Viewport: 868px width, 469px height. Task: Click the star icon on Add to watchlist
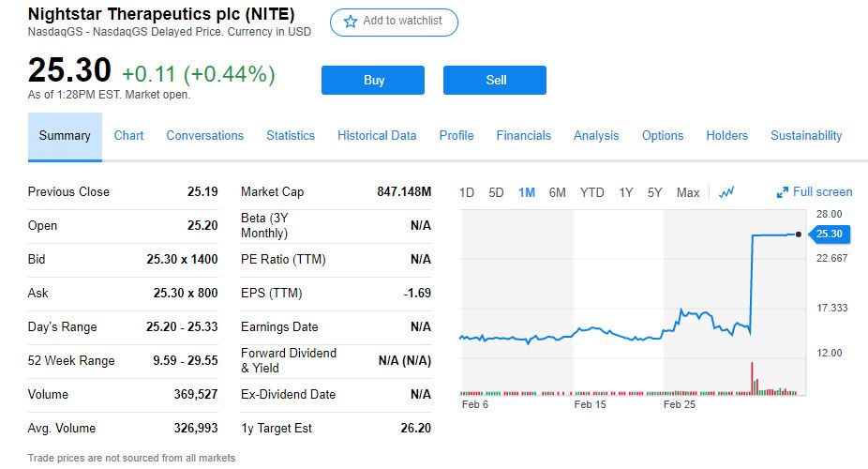pos(350,22)
